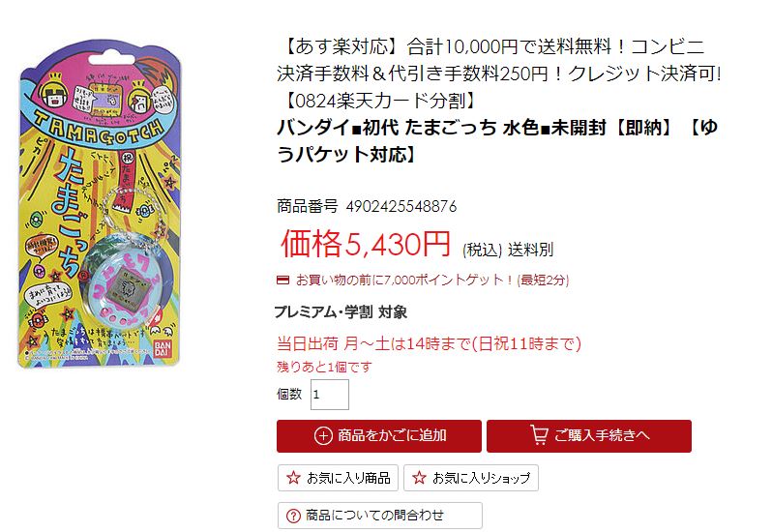Viewport: 772px width, 532px height.
Task: Click the bold product title バンダイ初代たまごっち
Action: [x=497, y=141]
